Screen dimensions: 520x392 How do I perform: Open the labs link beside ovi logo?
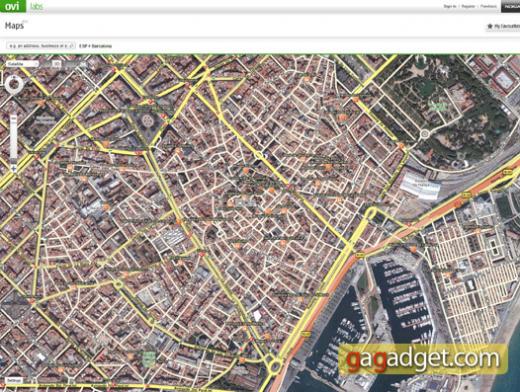[x=36, y=6]
